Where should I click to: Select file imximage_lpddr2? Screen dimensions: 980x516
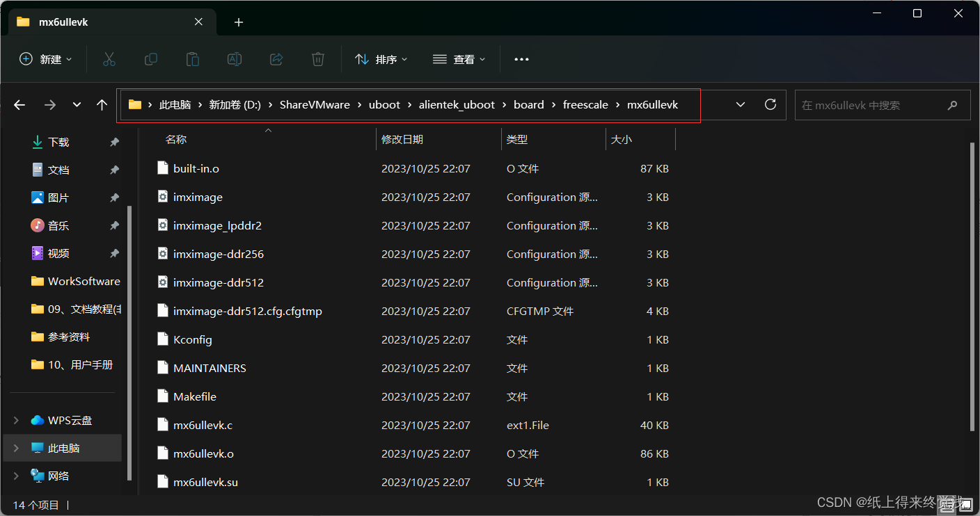point(217,225)
